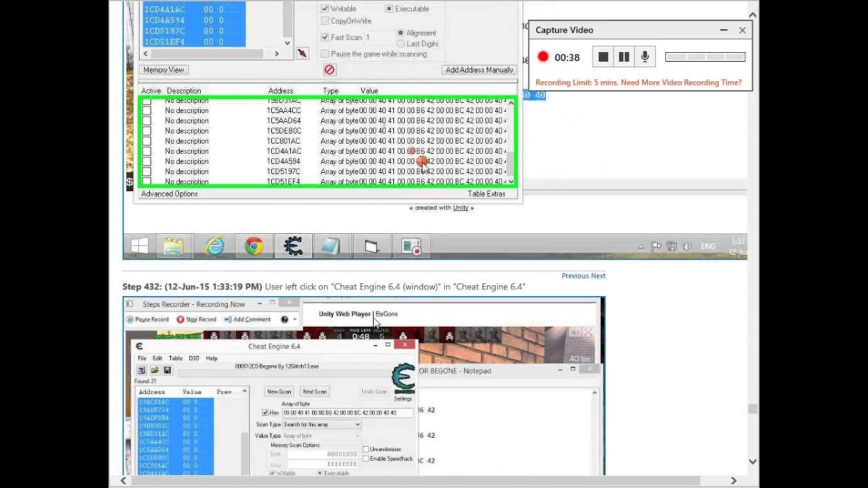Tick the Active box for address 1C5AA4CC
868x488 pixels.
[x=146, y=110]
